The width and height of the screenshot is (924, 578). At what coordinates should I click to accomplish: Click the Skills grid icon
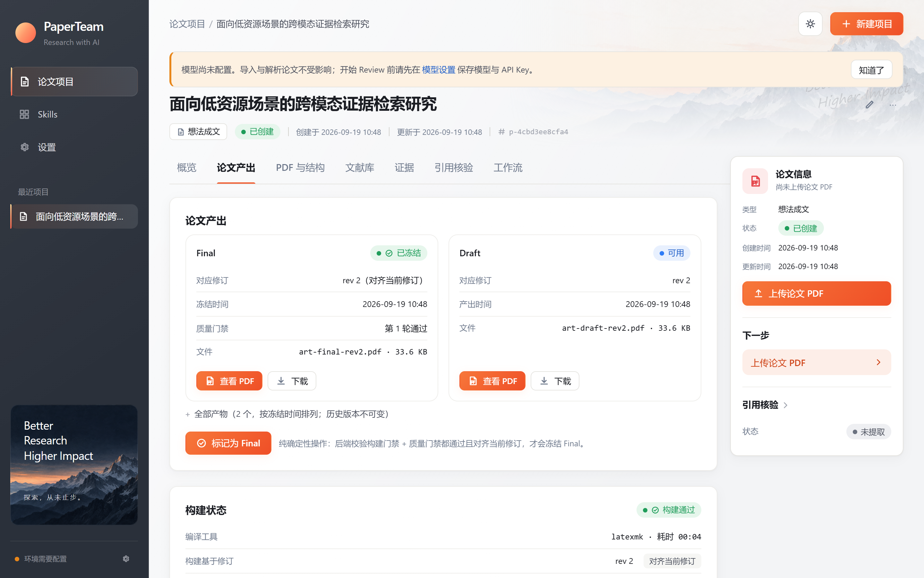[x=24, y=114]
